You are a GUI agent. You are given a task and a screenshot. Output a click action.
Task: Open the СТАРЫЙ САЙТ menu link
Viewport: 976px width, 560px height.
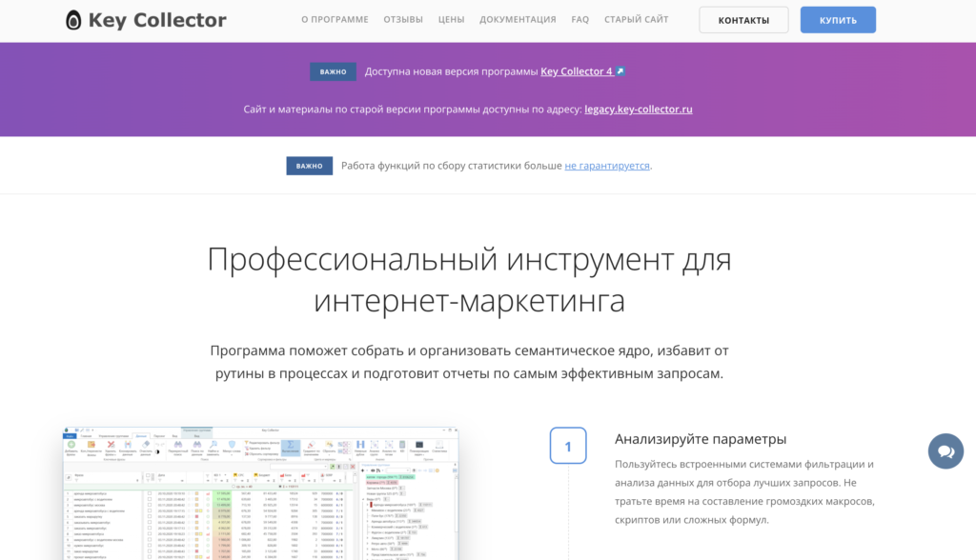click(636, 19)
